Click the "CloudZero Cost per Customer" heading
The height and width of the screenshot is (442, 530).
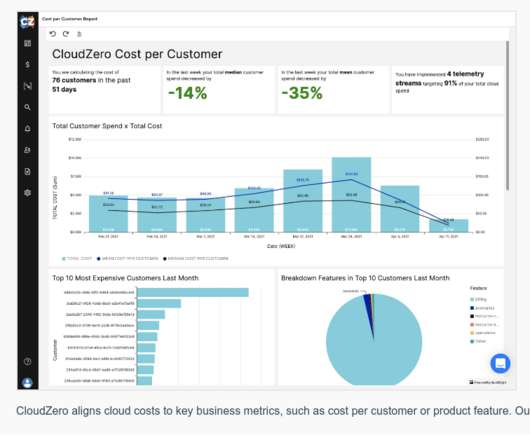click(137, 54)
